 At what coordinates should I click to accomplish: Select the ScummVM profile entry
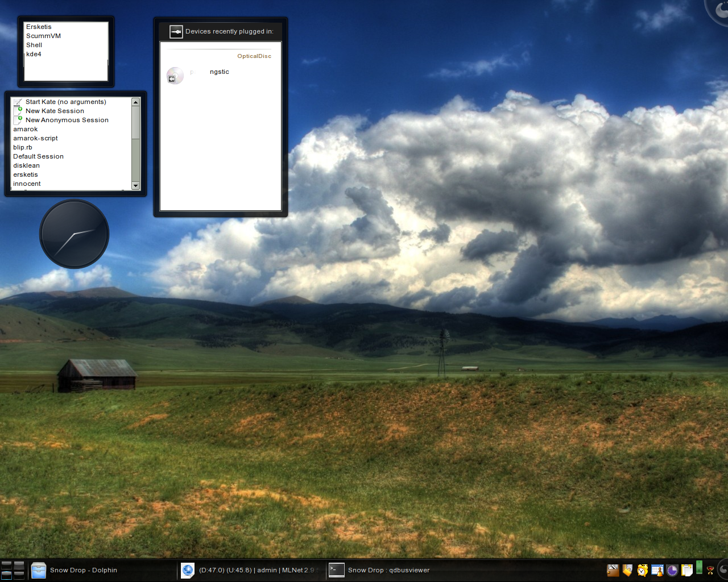pos(43,36)
